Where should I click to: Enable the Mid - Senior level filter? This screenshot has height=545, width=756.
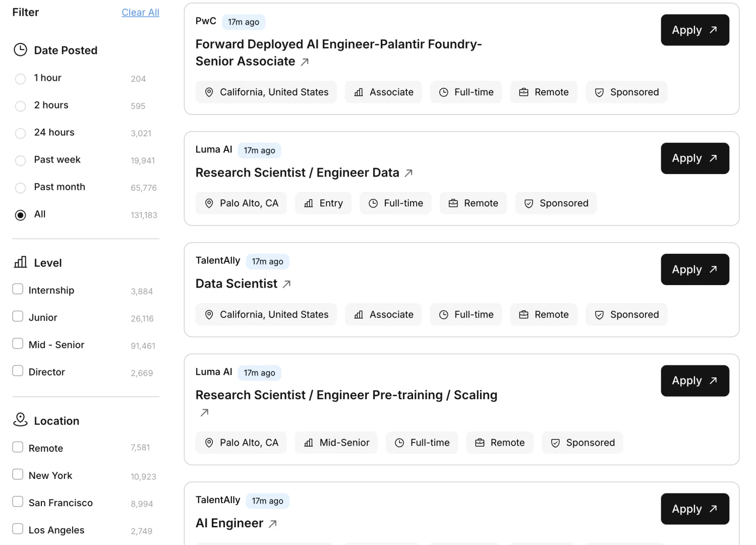[18, 344]
